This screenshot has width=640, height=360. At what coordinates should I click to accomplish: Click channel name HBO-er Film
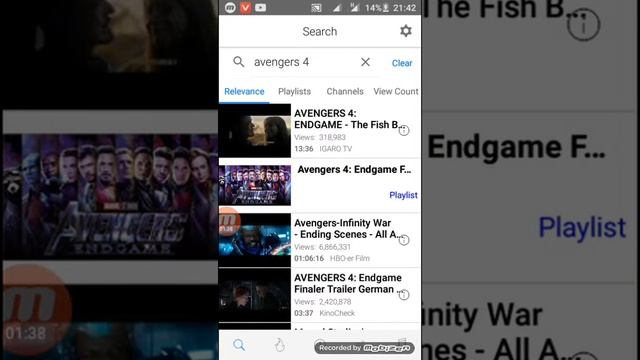click(x=350, y=258)
